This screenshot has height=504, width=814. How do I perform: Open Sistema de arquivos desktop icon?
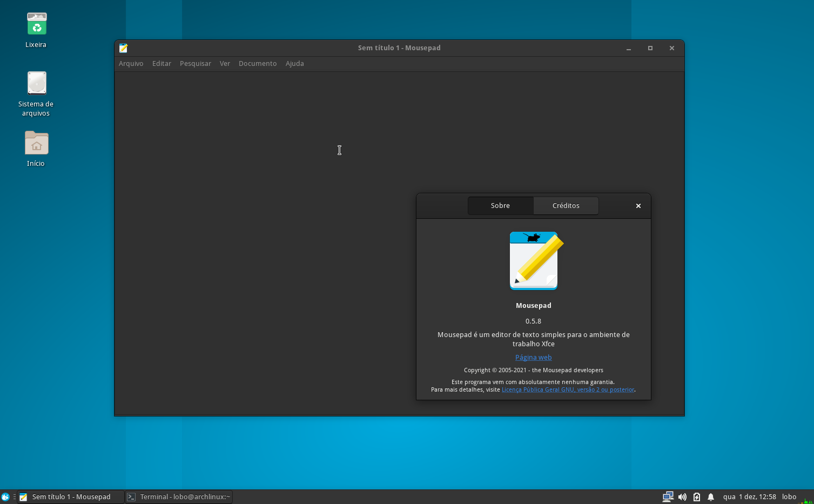pos(36,93)
